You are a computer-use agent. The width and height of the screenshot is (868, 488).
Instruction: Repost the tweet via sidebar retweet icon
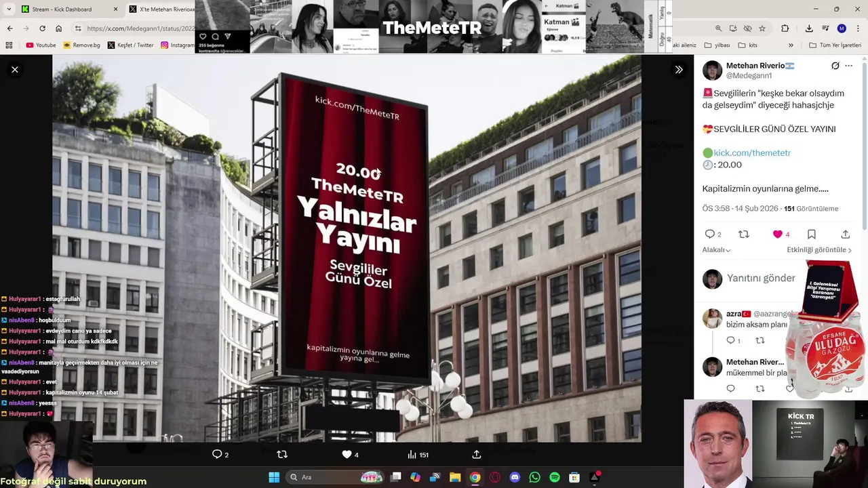pos(744,234)
